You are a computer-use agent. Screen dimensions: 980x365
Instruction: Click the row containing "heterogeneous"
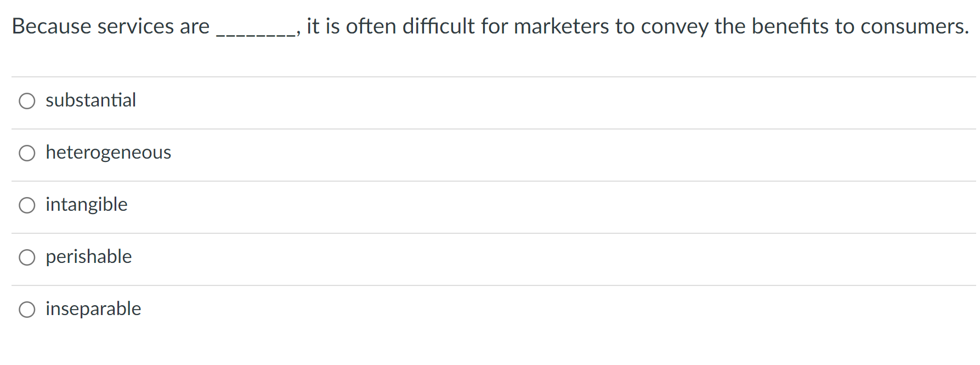pos(329,153)
